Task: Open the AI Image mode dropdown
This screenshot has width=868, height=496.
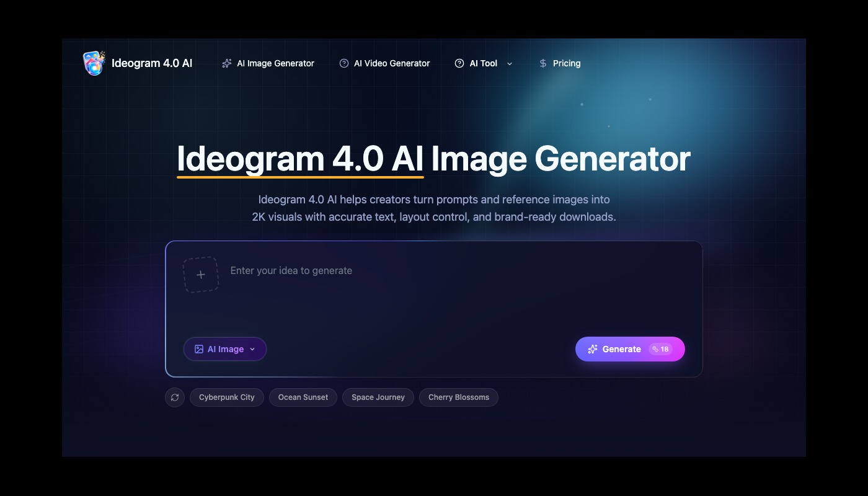Action: click(225, 349)
